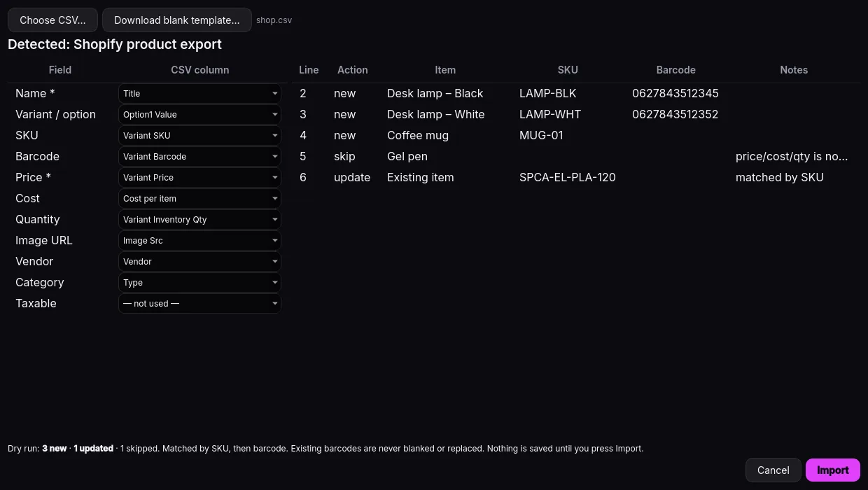This screenshot has height=490, width=868.
Task: Expand the Category dropdown showing Type
Action: [199, 283]
